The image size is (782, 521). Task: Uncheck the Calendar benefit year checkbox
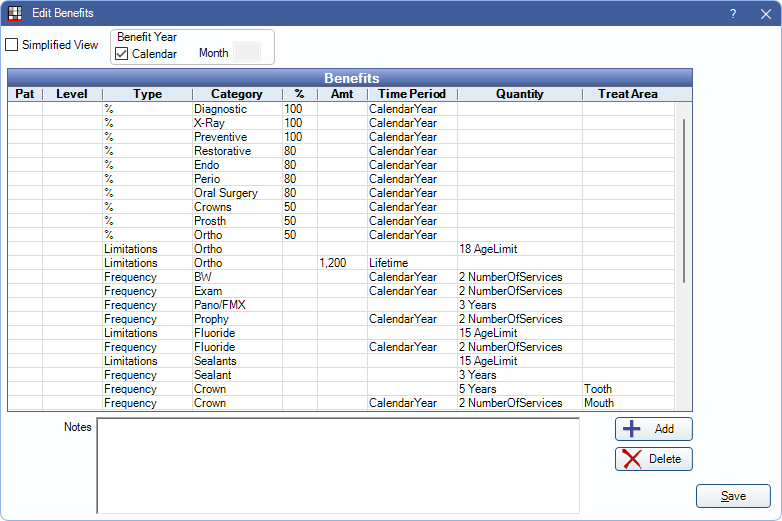coord(122,54)
